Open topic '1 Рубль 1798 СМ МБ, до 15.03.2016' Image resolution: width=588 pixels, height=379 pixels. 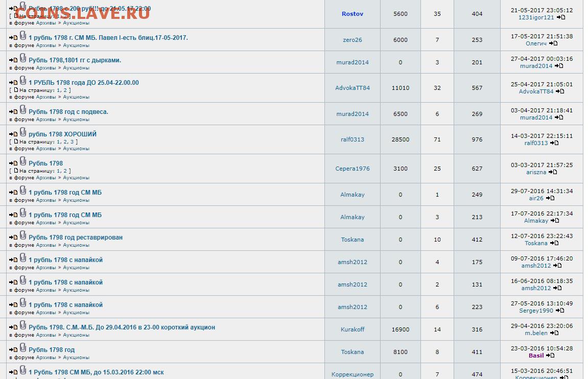96,372
